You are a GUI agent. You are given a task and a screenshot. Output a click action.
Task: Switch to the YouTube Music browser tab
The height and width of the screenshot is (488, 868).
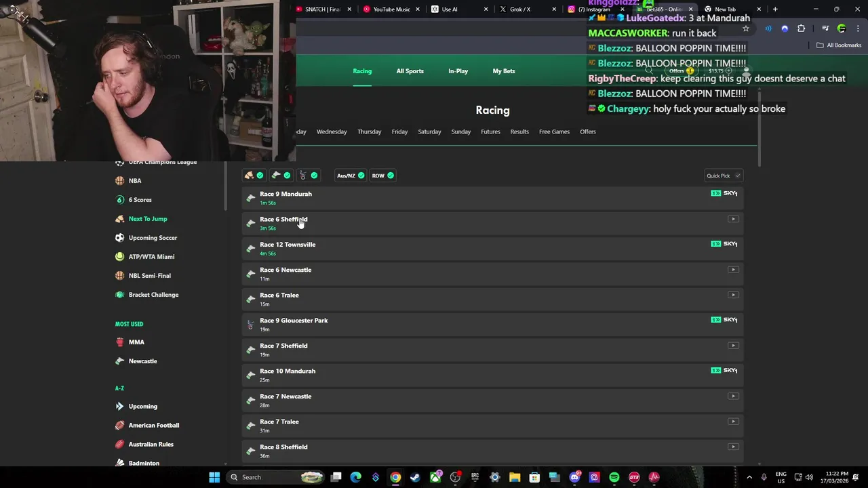point(391,9)
